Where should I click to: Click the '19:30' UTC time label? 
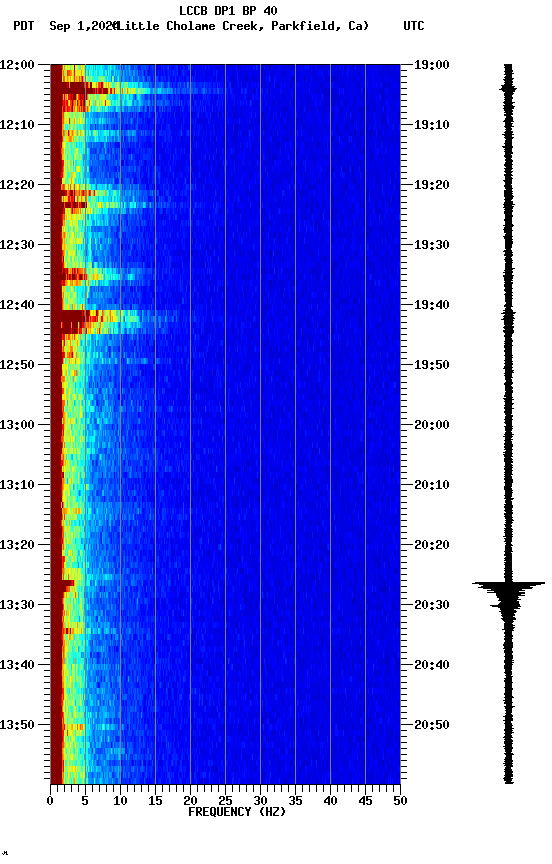tap(432, 245)
